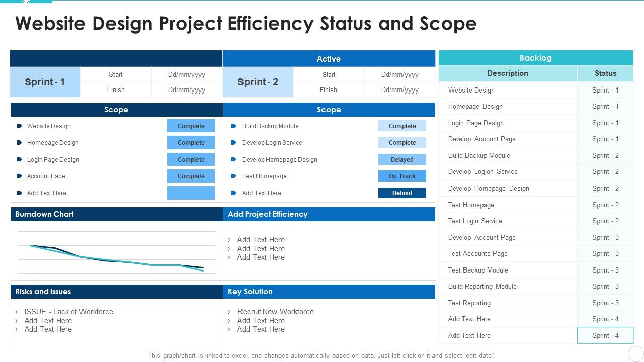Screen dimensions: 644x362
Task: Select Build Backup Module in the Backlog table
Action: point(479,156)
